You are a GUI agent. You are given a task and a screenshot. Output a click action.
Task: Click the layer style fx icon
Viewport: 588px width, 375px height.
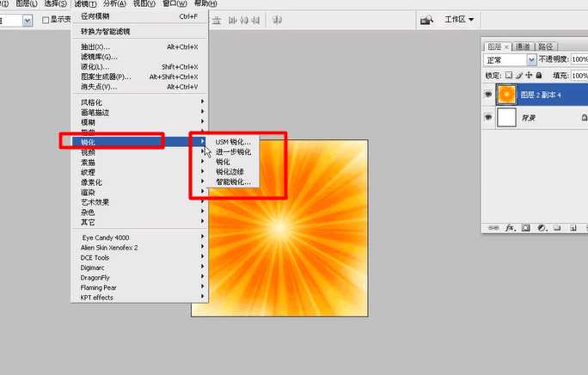[x=510, y=228]
